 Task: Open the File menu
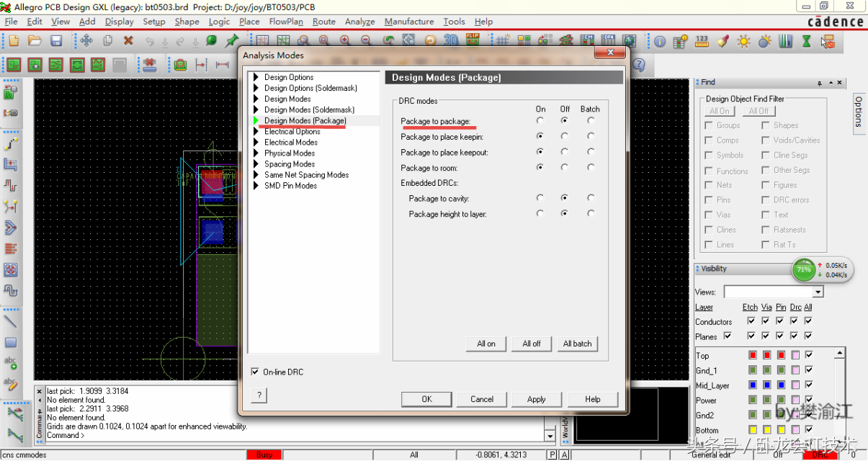12,22
